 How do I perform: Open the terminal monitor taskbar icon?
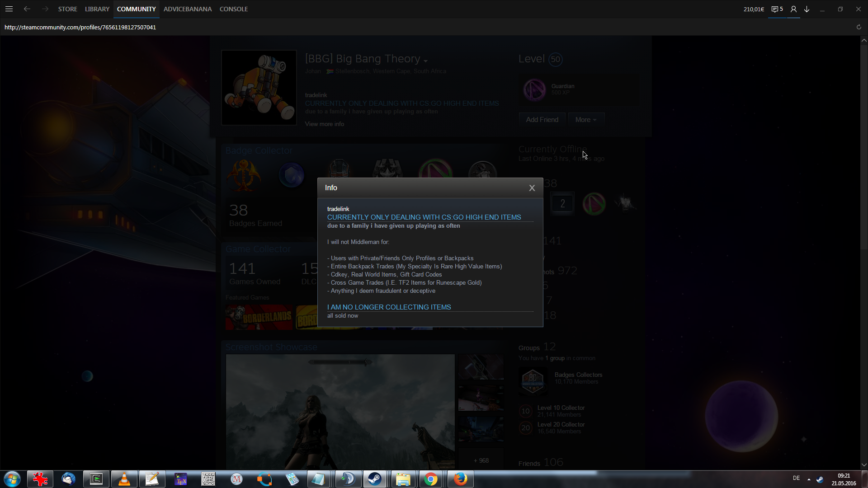point(96,479)
